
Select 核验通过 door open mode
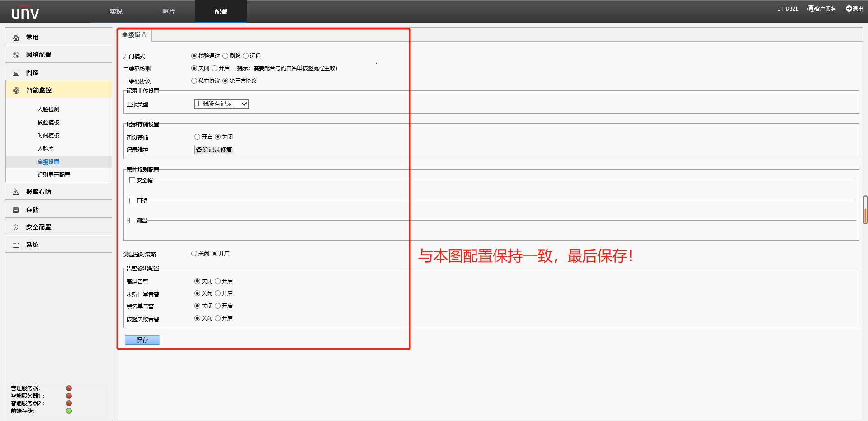coord(194,56)
